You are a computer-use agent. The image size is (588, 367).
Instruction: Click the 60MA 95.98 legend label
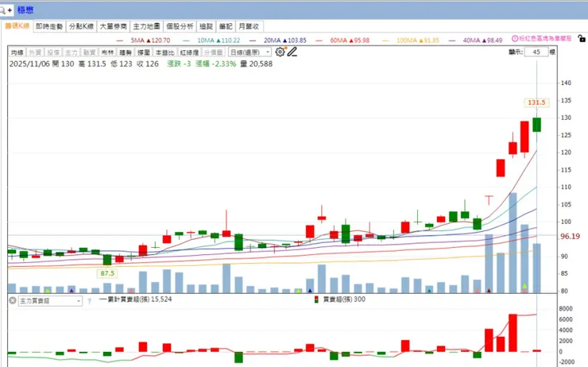350,40
